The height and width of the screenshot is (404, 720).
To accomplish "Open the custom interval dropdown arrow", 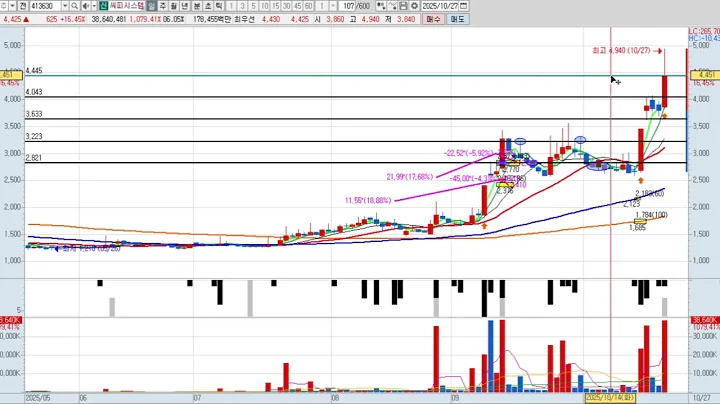I will coord(333,6).
